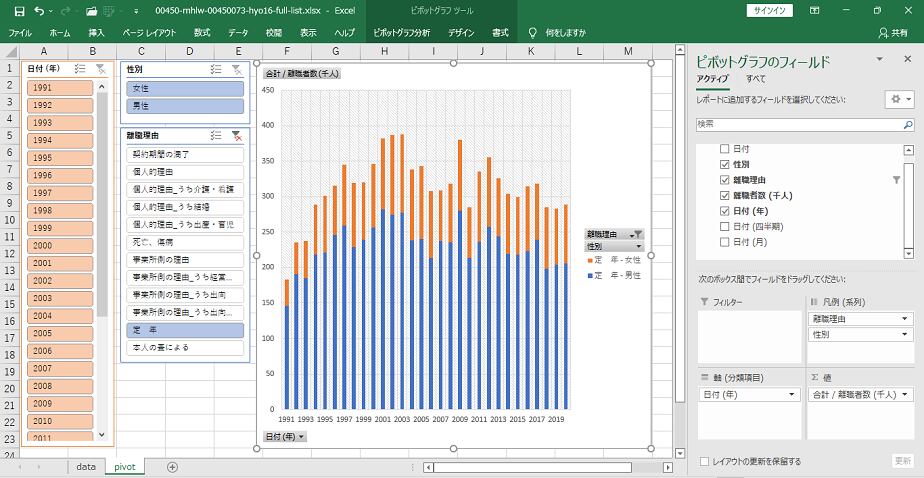
Task: Click the 女性 item in 性別 slicer
Action: 185,88
